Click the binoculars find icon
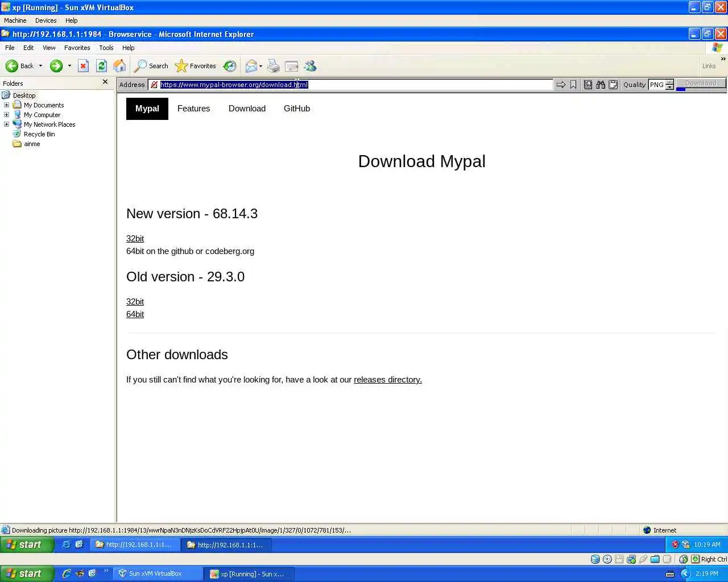 [601, 85]
